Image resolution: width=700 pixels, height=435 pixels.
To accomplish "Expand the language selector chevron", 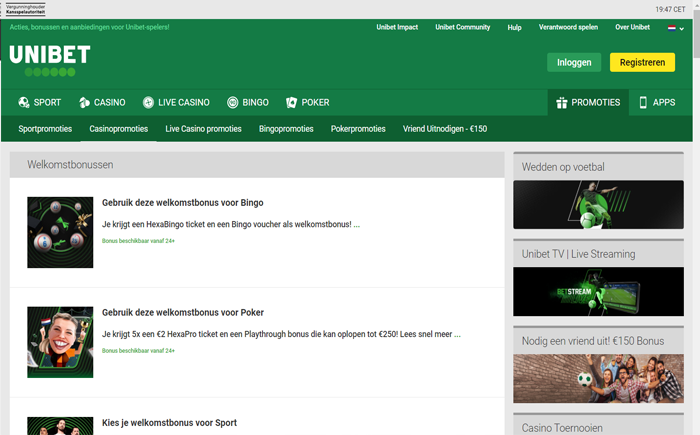I will tap(682, 29).
